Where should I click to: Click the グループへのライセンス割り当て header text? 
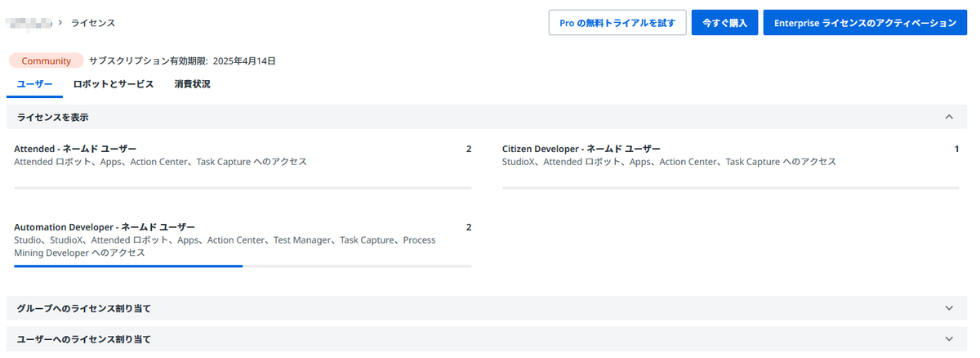84,308
